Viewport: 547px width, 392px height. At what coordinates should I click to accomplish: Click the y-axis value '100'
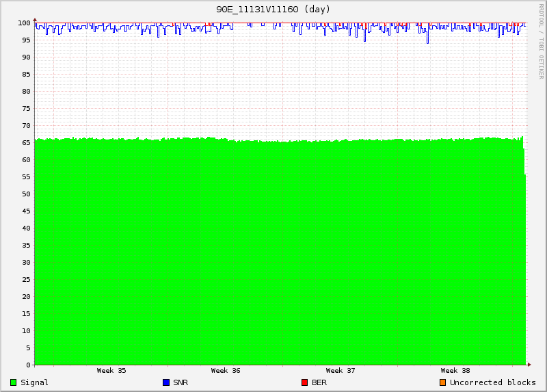[24, 23]
